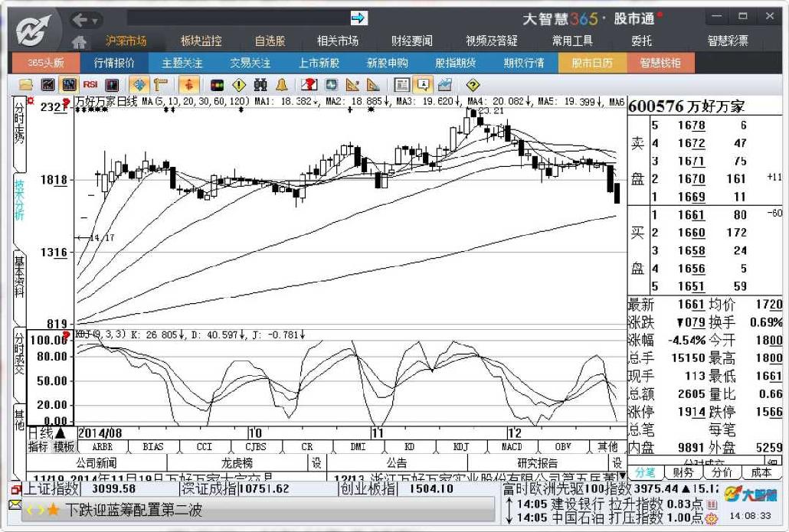Switch to the 新股申购 tab
Screen dimensions: 789x532
pos(388,63)
